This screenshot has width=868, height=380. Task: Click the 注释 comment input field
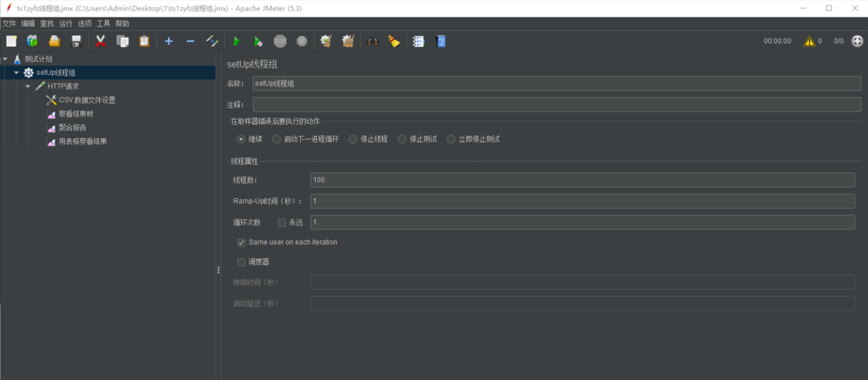(557, 104)
